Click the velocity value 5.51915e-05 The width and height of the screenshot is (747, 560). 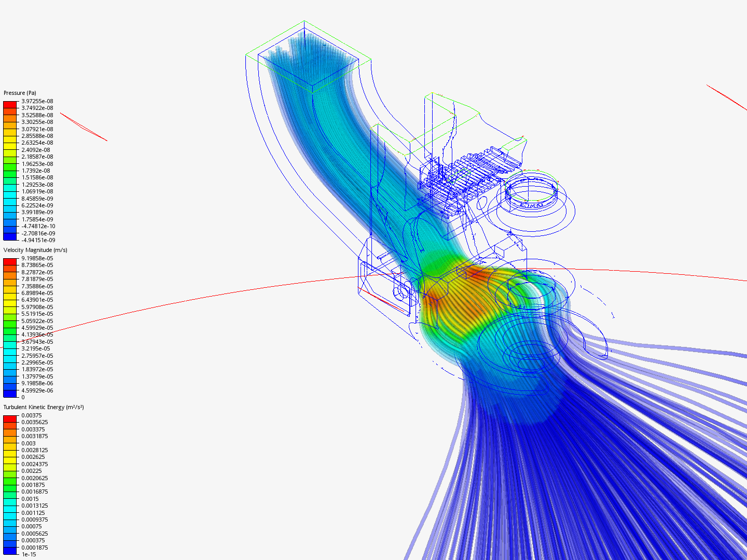37,314
